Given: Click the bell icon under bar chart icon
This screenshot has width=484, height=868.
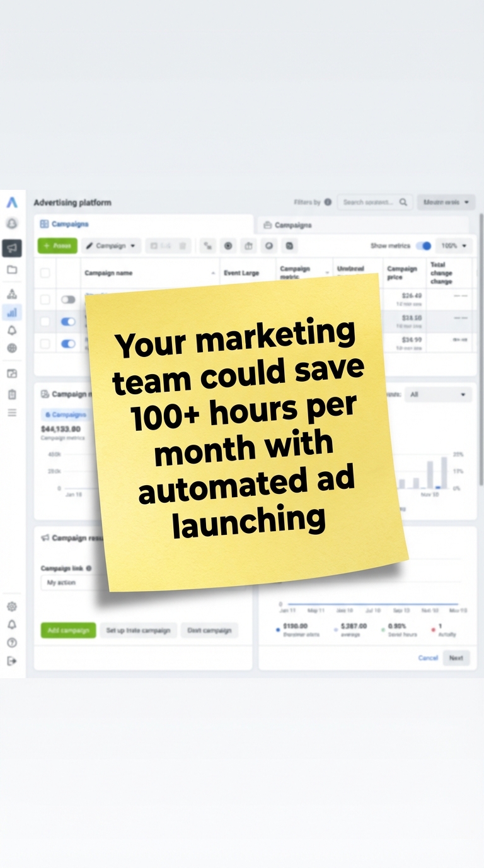Looking at the screenshot, I should (x=12, y=330).
